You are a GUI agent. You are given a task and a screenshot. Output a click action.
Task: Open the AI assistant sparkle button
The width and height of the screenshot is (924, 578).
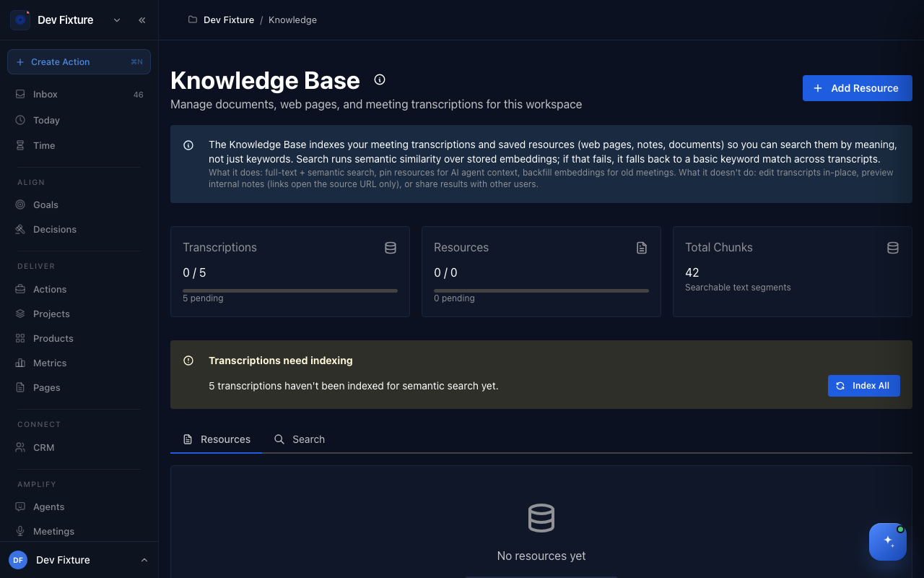pos(888,542)
